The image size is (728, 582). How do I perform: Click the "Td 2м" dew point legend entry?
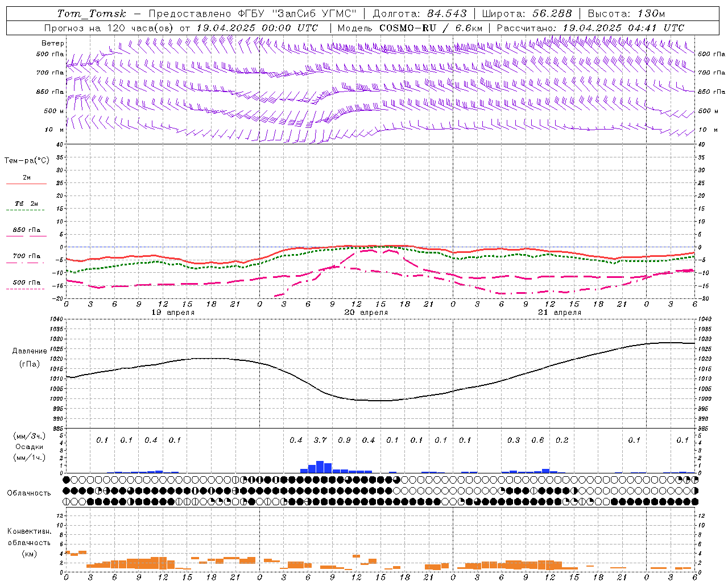pyautogui.click(x=27, y=203)
